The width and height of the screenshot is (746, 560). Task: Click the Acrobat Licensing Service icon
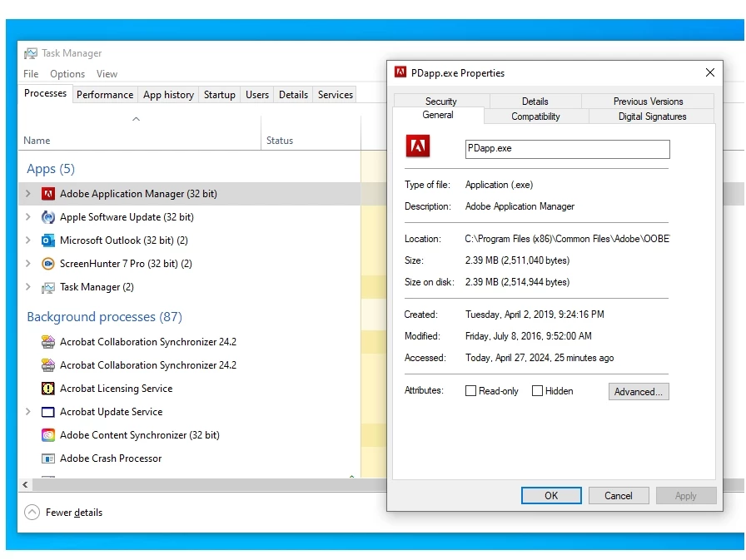(48, 389)
